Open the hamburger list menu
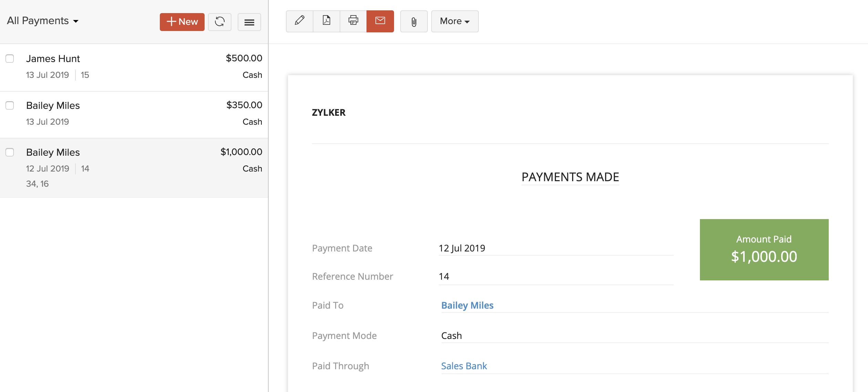868x392 pixels. click(249, 22)
